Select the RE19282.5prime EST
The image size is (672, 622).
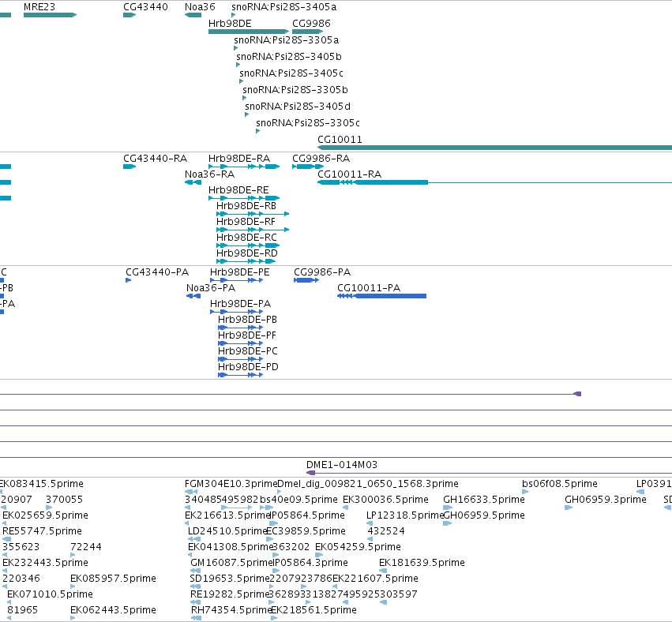pyautogui.click(x=195, y=602)
